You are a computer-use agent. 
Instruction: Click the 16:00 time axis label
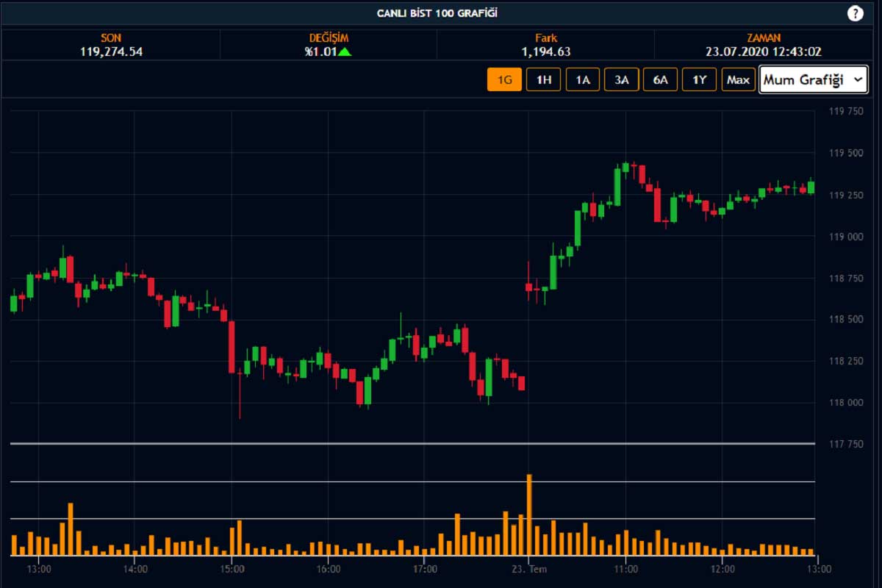pyautogui.click(x=329, y=569)
